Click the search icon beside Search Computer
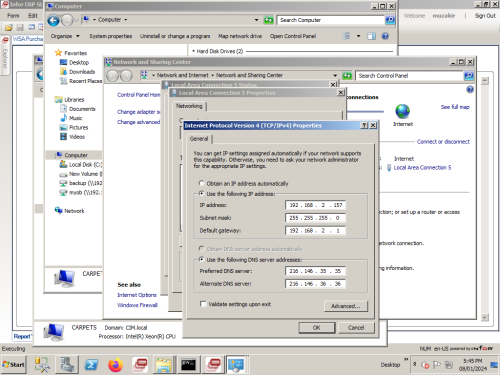Viewport: 500px width, 375px height. [390, 20]
